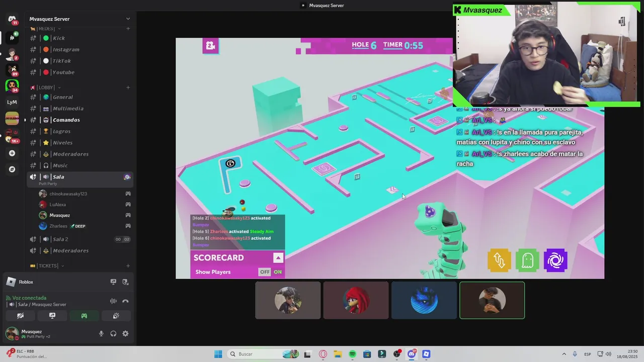Open the General channel
Image resolution: width=644 pixels, height=362 pixels.
tap(79, 97)
